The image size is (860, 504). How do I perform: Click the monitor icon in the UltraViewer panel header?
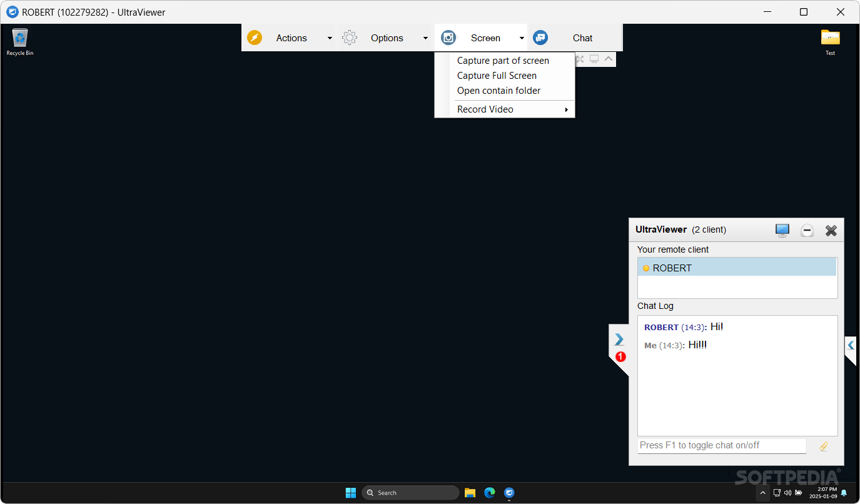pos(782,230)
